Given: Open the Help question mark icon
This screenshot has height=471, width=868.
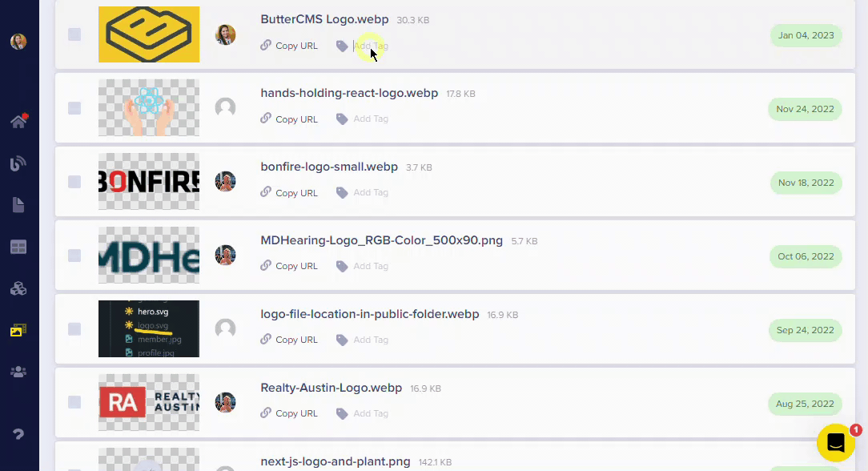Looking at the screenshot, I should click(x=18, y=434).
